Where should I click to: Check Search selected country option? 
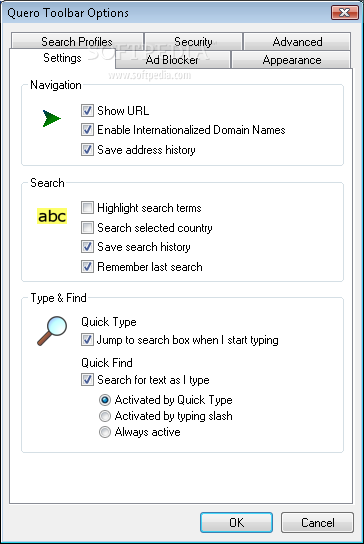point(87,228)
